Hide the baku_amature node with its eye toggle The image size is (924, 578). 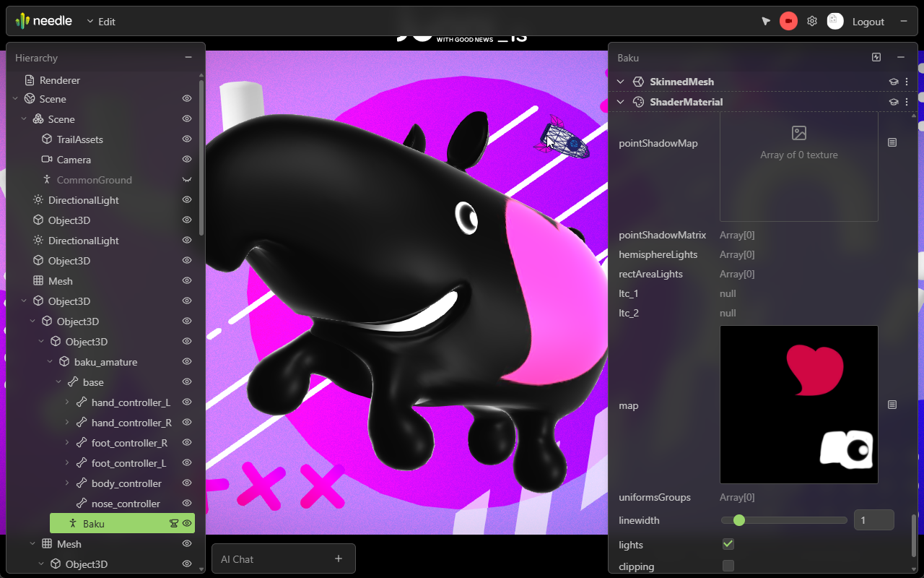(x=186, y=361)
